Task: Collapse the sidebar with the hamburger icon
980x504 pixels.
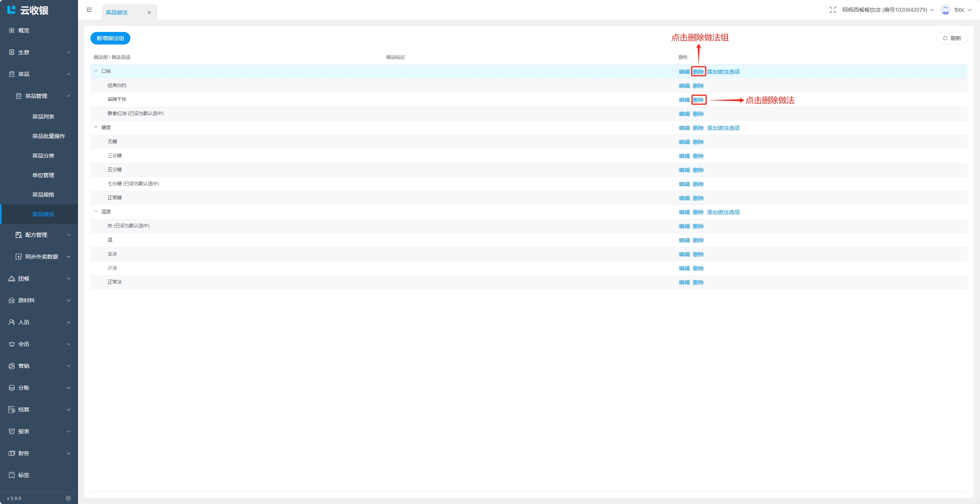Action: [89, 10]
